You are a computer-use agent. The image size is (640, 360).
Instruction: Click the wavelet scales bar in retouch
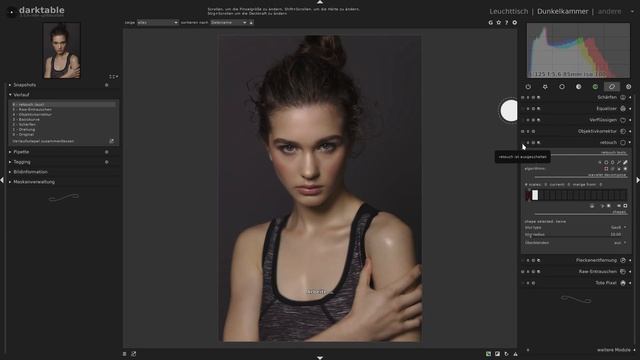point(576,195)
